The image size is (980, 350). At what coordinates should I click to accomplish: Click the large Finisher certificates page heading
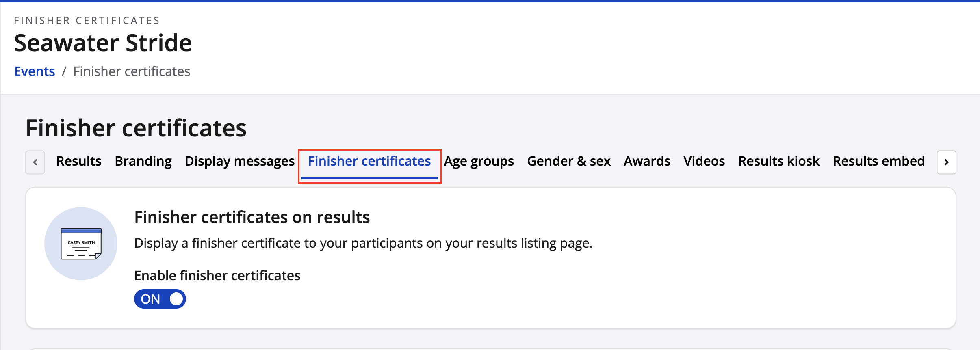click(136, 128)
